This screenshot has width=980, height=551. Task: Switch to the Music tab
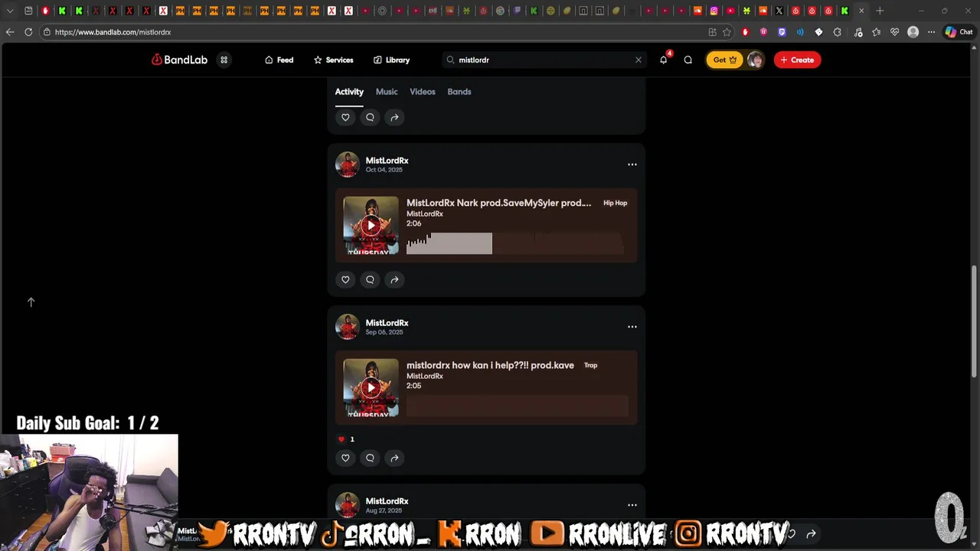[387, 92]
